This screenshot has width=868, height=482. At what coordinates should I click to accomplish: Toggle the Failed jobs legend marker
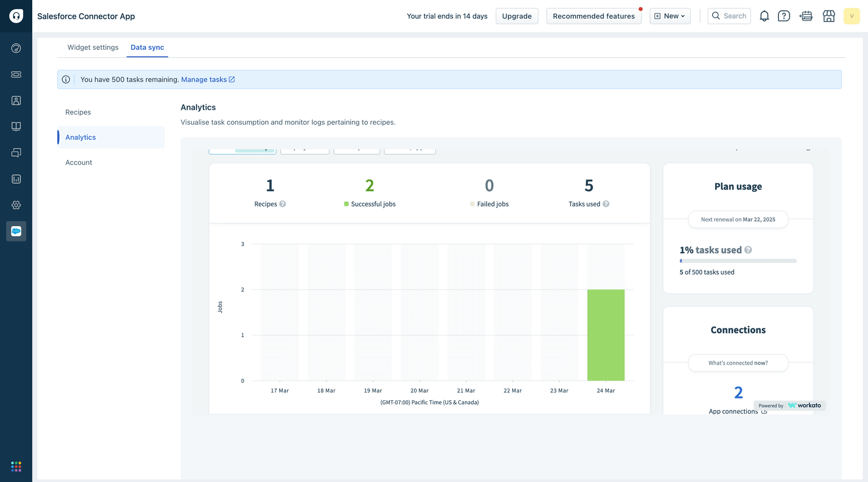point(473,204)
